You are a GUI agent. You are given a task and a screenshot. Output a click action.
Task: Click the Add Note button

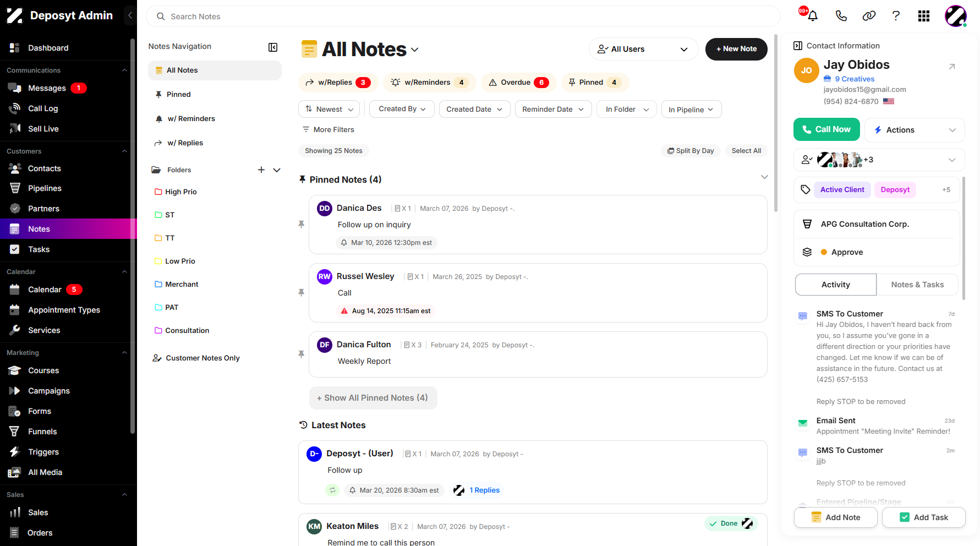click(x=835, y=517)
